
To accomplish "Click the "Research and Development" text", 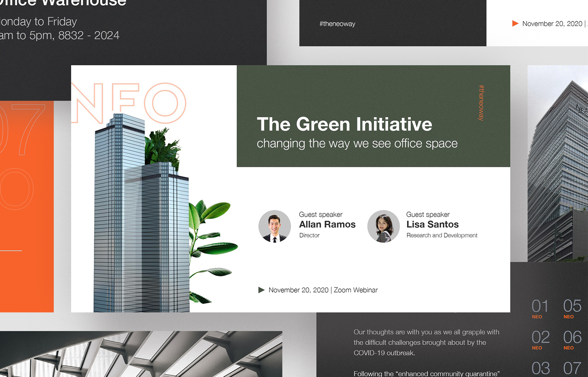I will 442,235.
